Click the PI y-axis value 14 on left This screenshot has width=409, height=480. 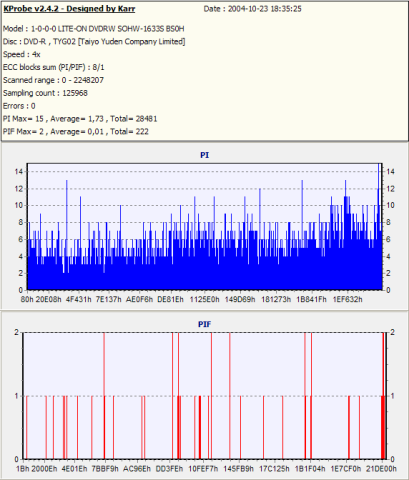click(18, 172)
